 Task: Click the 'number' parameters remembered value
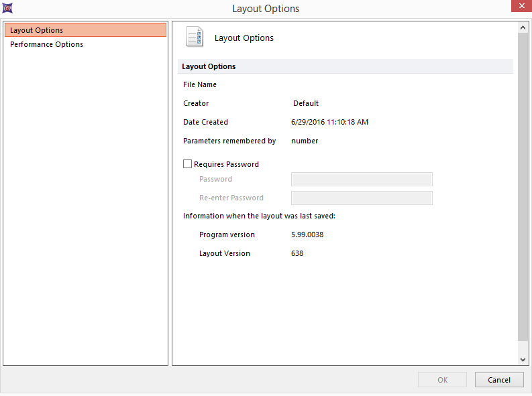tap(305, 141)
